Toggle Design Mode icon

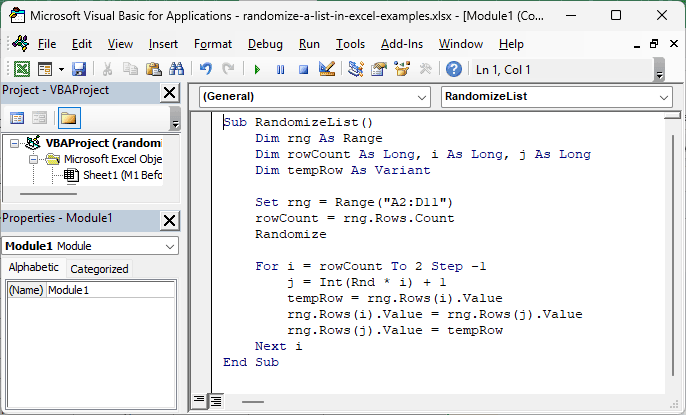coord(327,69)
